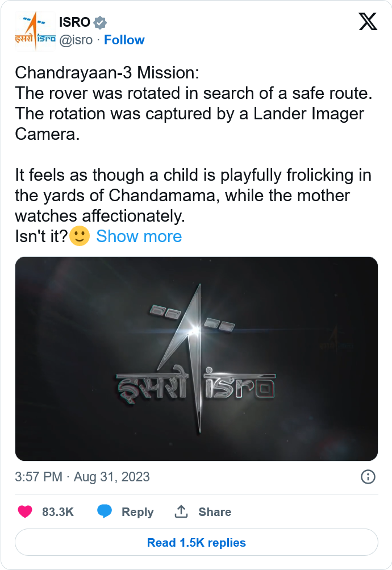
Task: Click the 3:57 PM Aug 31, 2023 timestamp
Action: 82,476
